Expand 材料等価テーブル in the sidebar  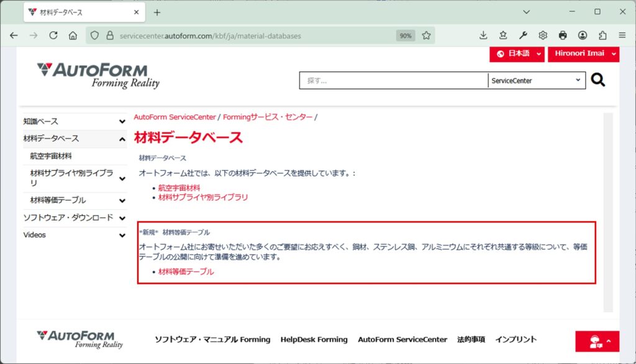[x=122, y=201]
